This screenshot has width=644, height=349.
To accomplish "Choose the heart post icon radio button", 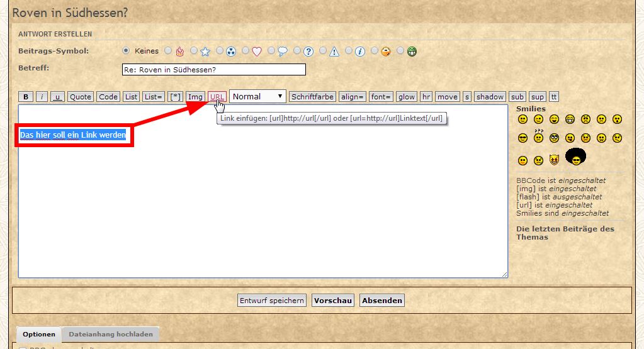I will (246, 51).
